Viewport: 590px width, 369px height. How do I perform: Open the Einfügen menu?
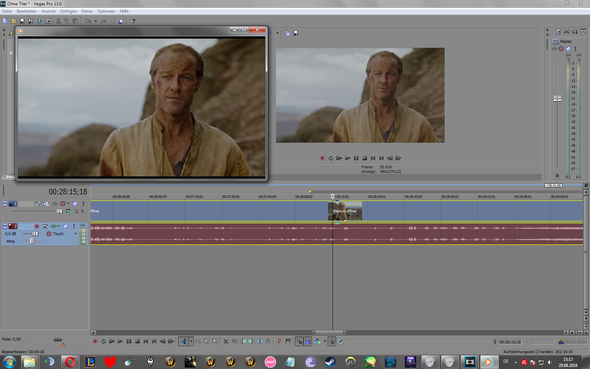tap(68, 11)
